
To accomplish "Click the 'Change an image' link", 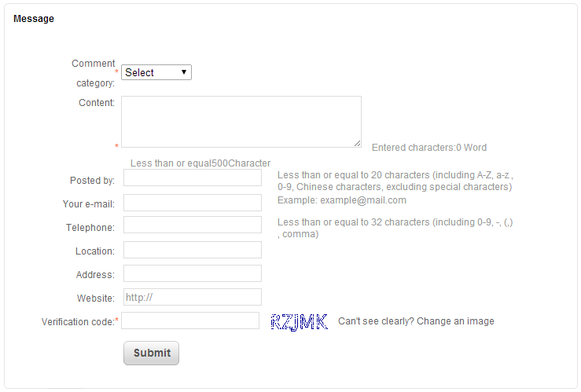I will [455, 321].
